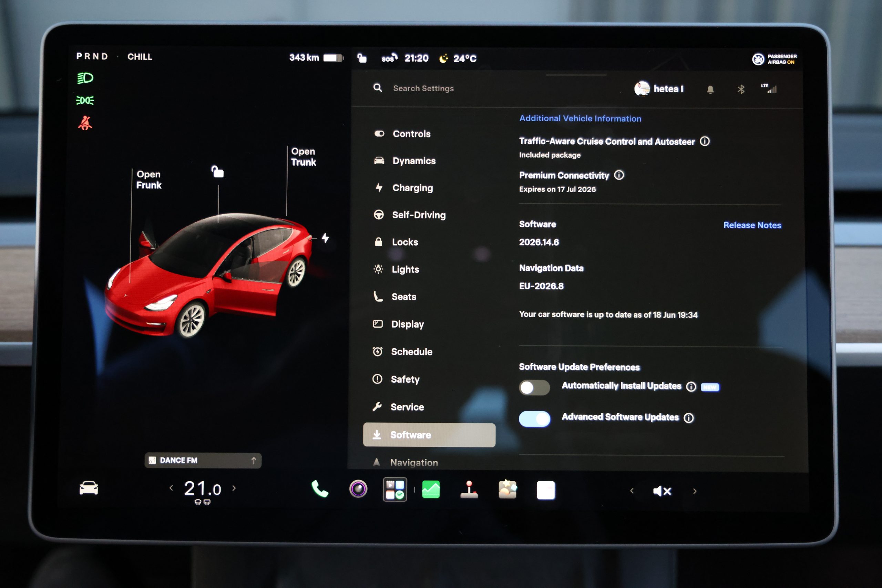
Task: Open the green stocks chart app
Action: click(x=431, y=489)
